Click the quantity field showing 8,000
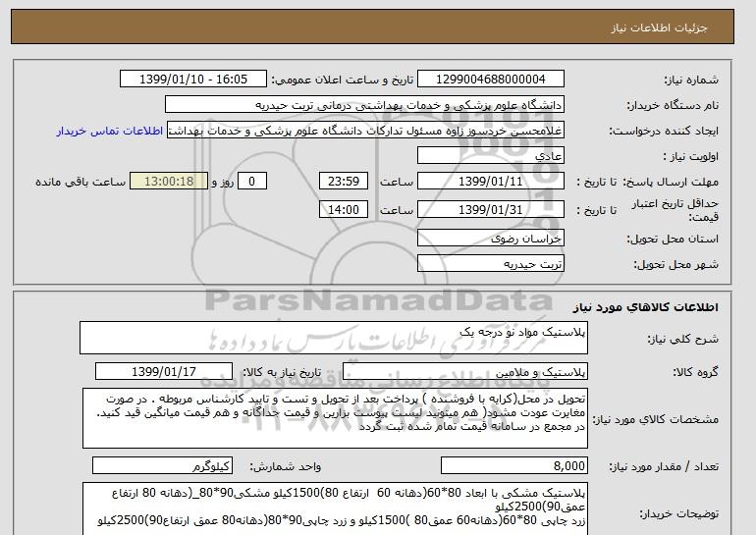This screenshot has width=756, height=535. click(x=514, y=466)
